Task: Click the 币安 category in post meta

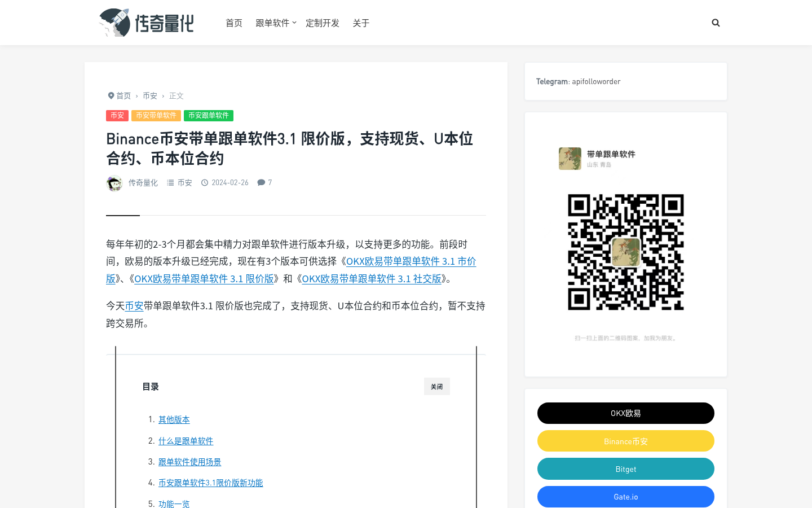Action: pos(185,183)
